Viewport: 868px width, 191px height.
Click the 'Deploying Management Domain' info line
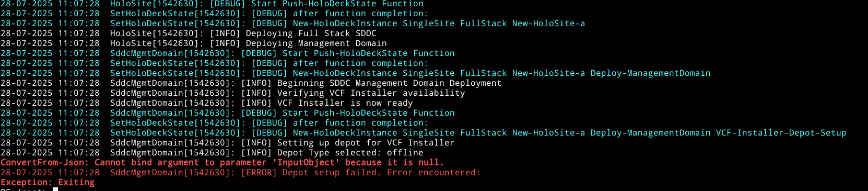(194, 43)
